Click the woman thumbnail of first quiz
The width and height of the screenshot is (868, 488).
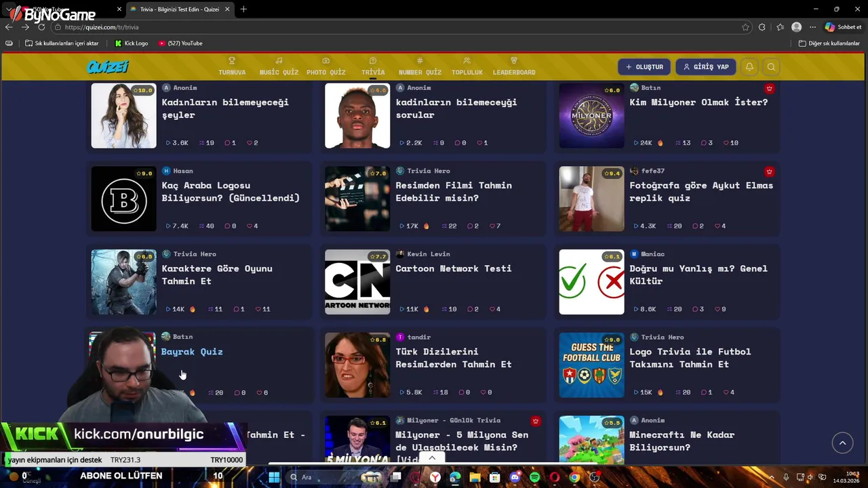tap(123, 115)
